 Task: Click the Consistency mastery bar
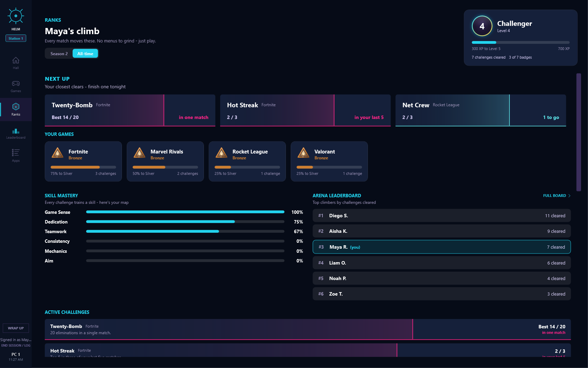tap(185, 241)
